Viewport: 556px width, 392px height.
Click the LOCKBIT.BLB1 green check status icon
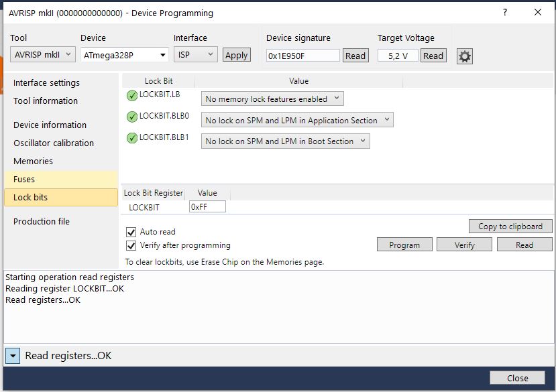pyautogui.click(x=132, y=138)
